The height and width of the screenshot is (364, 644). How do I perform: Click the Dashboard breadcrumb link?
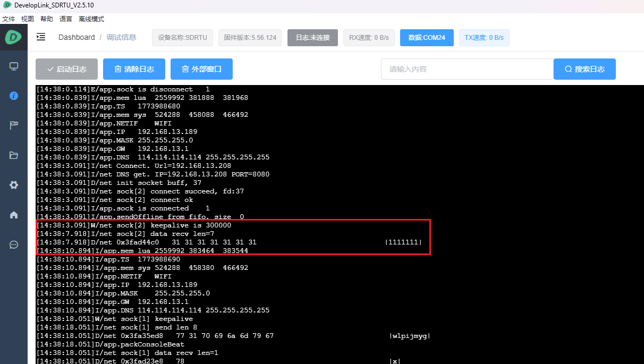click(x=77, y=37)
